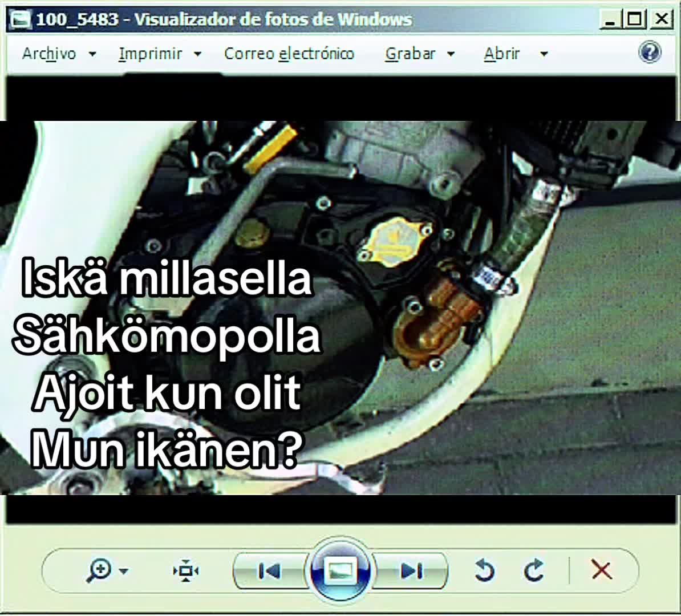The height and width of the screenshot is (616, 681).
Task: Open the Grabar menu
Action: tap(420, 54)
